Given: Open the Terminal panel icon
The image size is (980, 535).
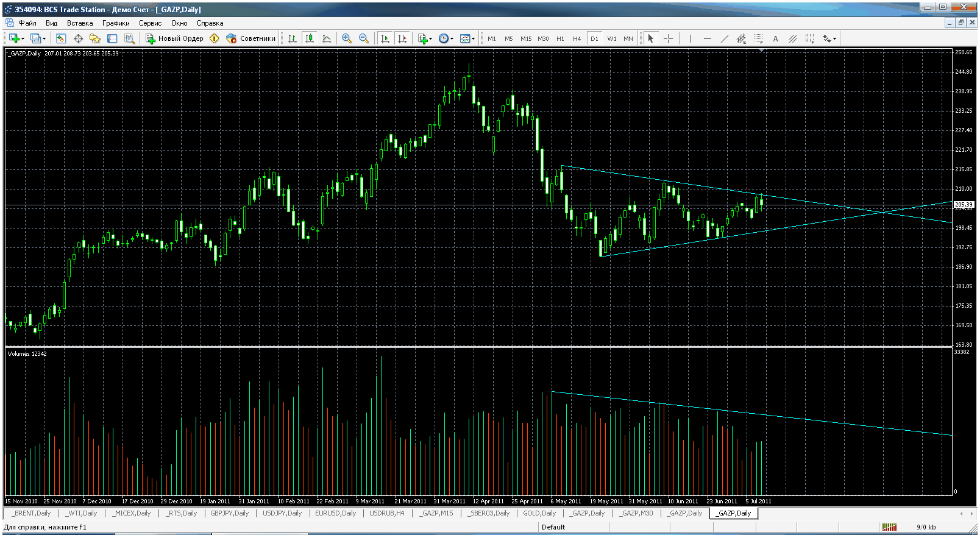Looking at the screenshot, I should (x=112, y=38).
